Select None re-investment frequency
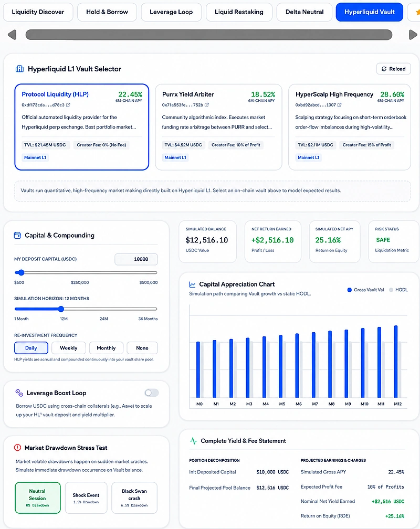 [x=142, y=348]
